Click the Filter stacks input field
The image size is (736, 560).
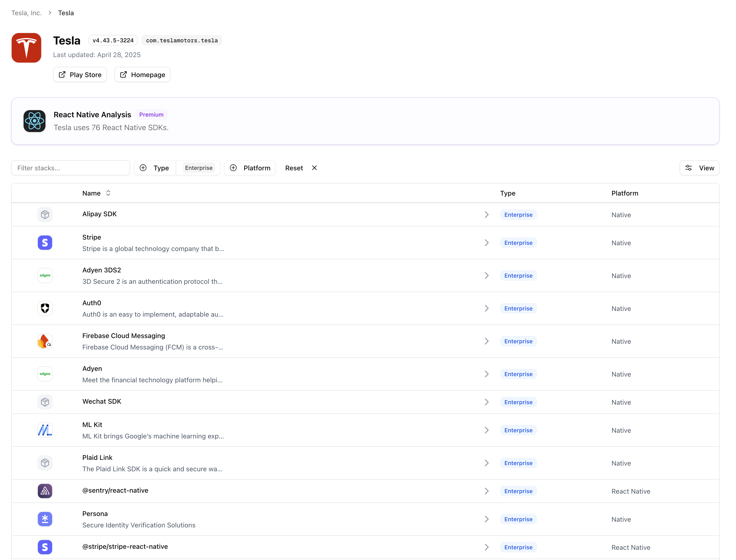point(71,168)
